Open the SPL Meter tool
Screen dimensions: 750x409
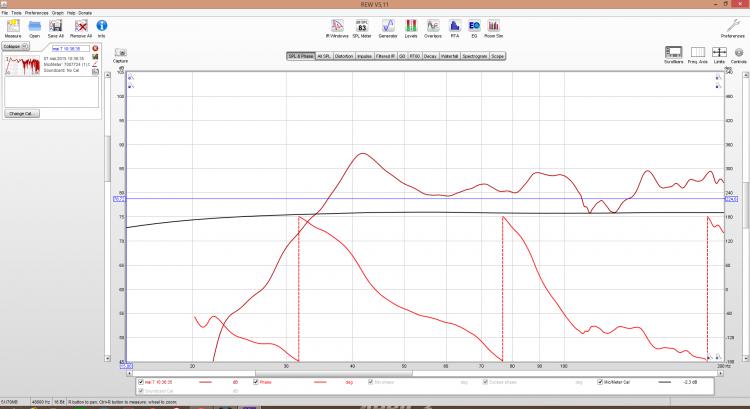[362, 27]
